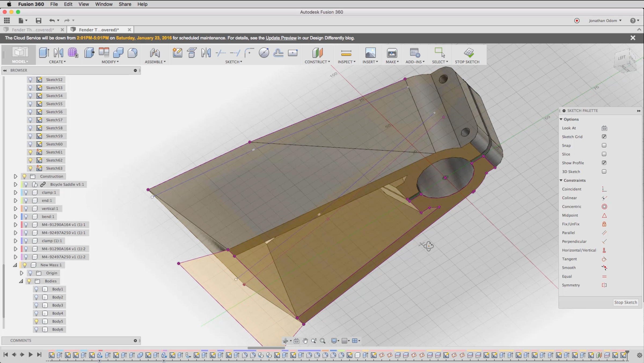Collapse the Bodies folder
Viewport: 644px width, 363px height.
point(21,281)
